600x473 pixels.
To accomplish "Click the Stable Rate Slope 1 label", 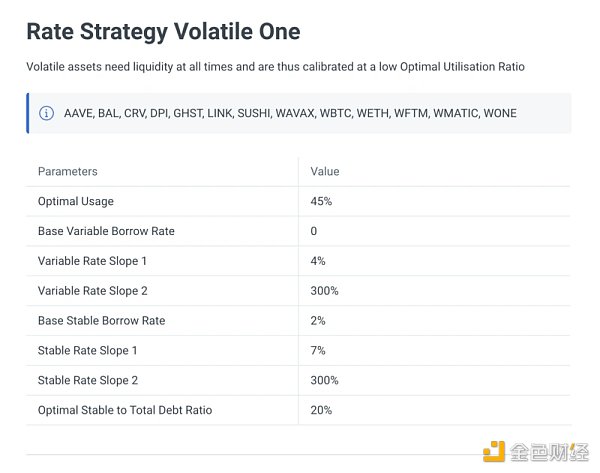I will (x=88, y=351).
